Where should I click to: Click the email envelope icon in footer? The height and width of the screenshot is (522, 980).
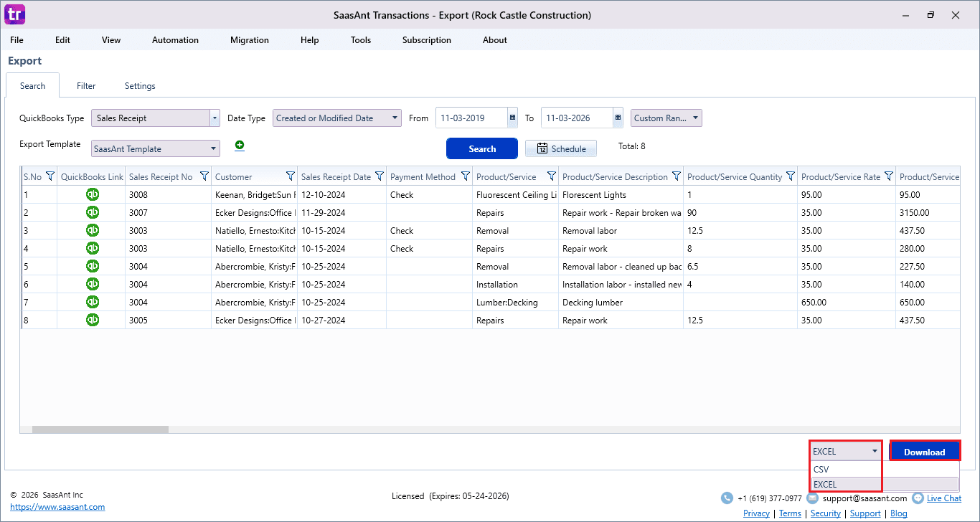point(813,498)
